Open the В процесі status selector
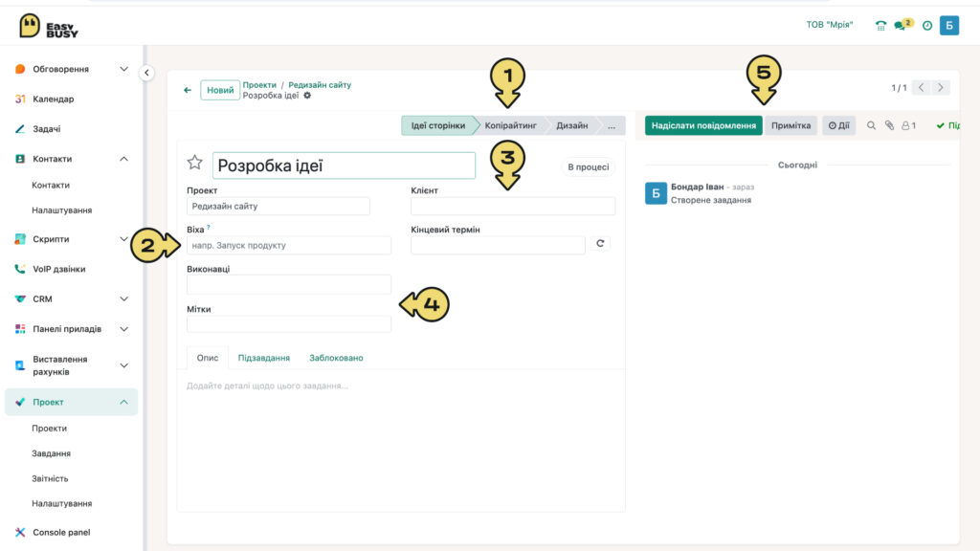 pyautogui.click(x=588, y=166)
